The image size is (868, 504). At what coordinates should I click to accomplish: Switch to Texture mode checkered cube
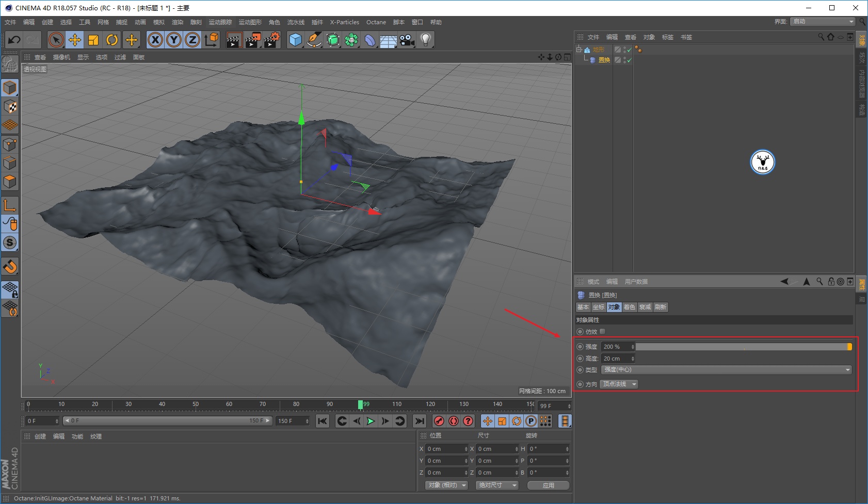click(10, 107)
